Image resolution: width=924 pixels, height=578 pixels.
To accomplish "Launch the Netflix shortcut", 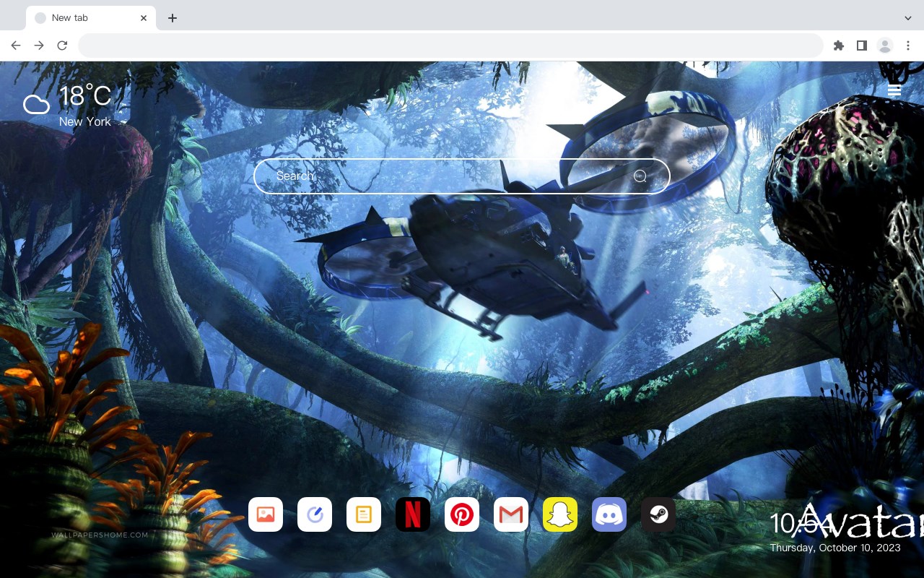I will [x=413, y=514].
